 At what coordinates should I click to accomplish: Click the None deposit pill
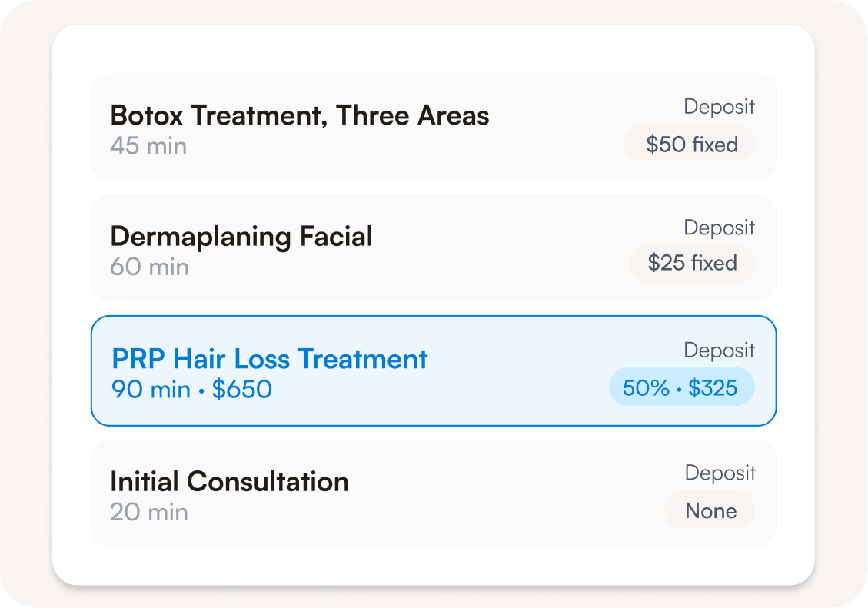point(710,510)
